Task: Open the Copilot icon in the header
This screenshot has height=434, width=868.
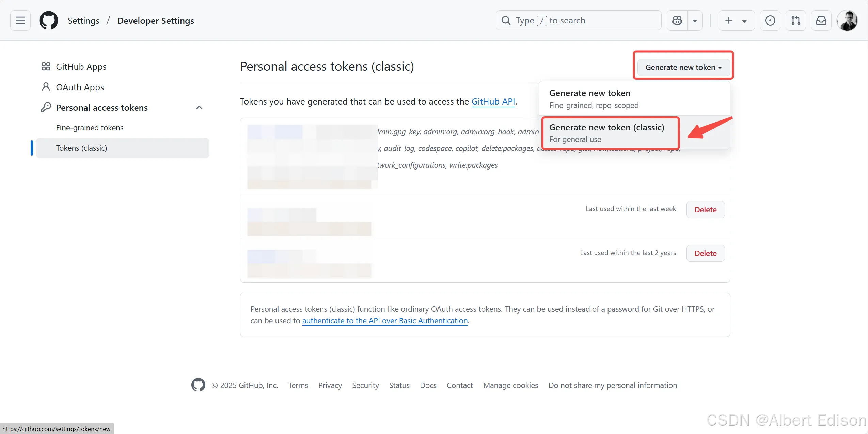Action: pyautogui.click(x=677, y=20)
